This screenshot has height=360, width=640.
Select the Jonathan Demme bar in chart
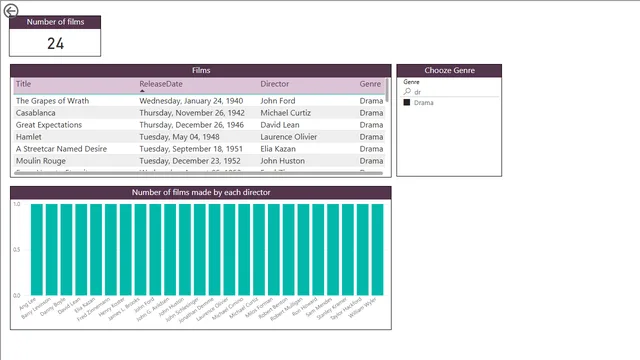pyautogui.click(x=214, y=249)
